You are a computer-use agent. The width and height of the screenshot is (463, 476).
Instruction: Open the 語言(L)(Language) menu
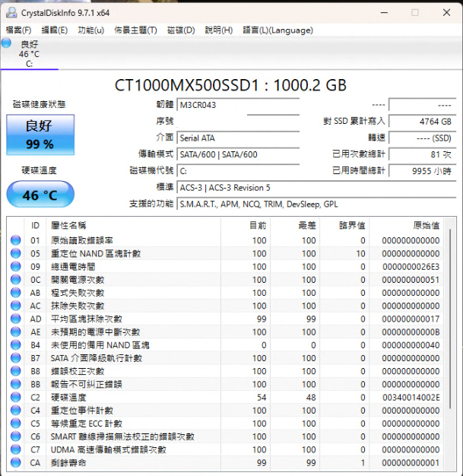point(277,30)
